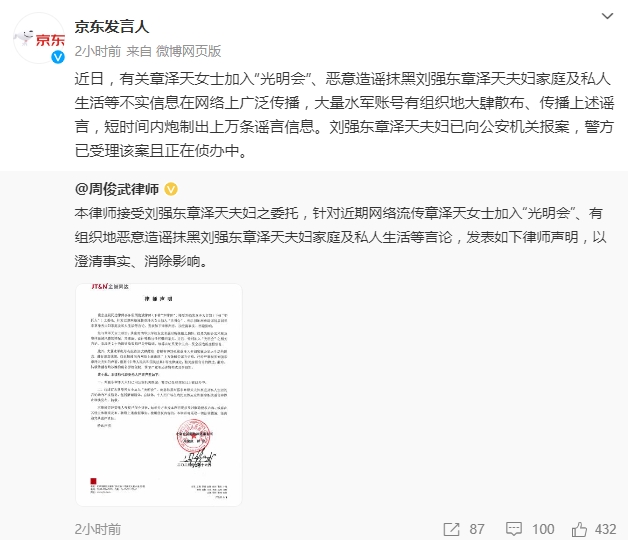
Task: Click the 京东 profile avatar
Action: [x=39, y=38]
